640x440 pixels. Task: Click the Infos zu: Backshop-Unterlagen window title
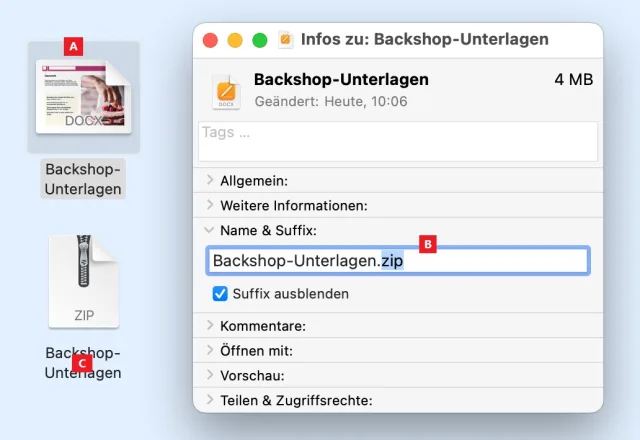point(425,40)
